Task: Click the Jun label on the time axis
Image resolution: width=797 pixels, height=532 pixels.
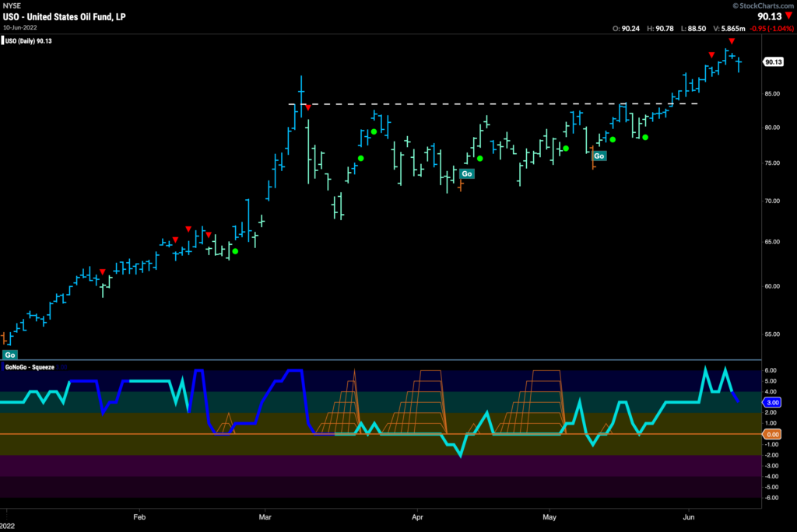Action: click(688, 517)
